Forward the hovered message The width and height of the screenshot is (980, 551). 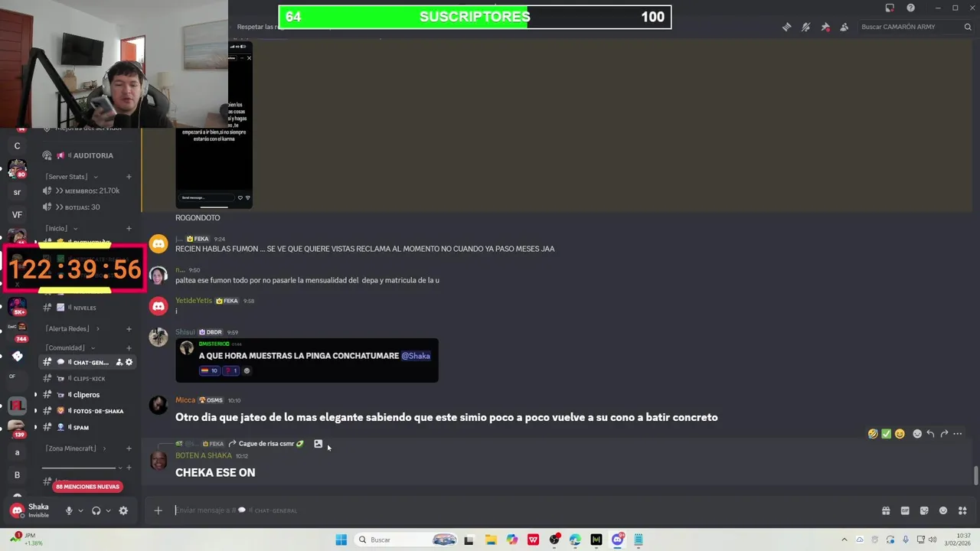pyautogui.click(x=944, y=434)
